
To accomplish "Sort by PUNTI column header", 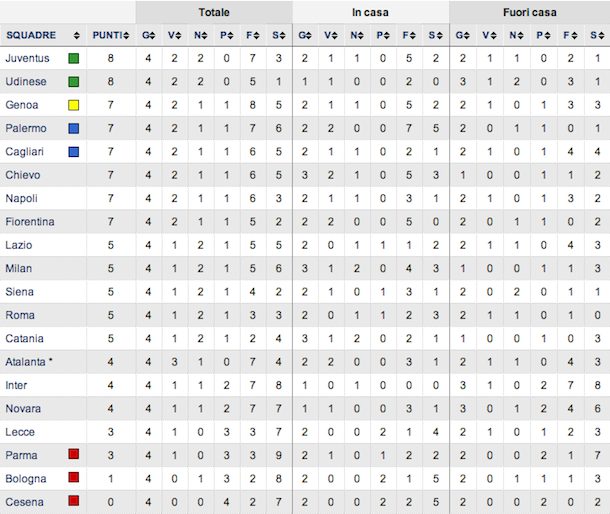I will 109,35.
